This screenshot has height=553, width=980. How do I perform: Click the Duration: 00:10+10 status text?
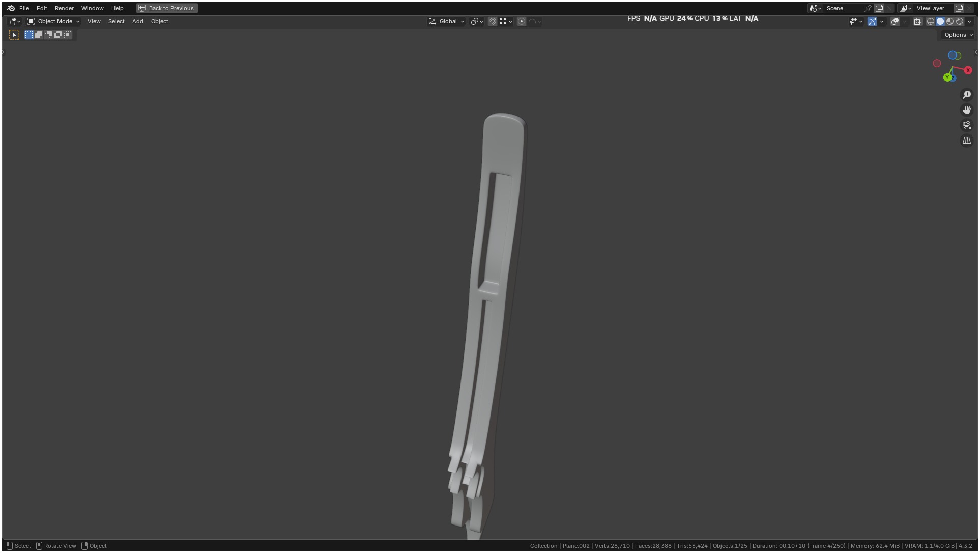(799, 546)
